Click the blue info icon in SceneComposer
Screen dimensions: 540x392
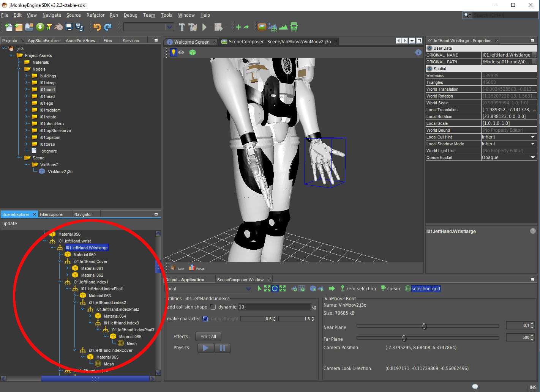pyautogui.click(x=418, y=52)
